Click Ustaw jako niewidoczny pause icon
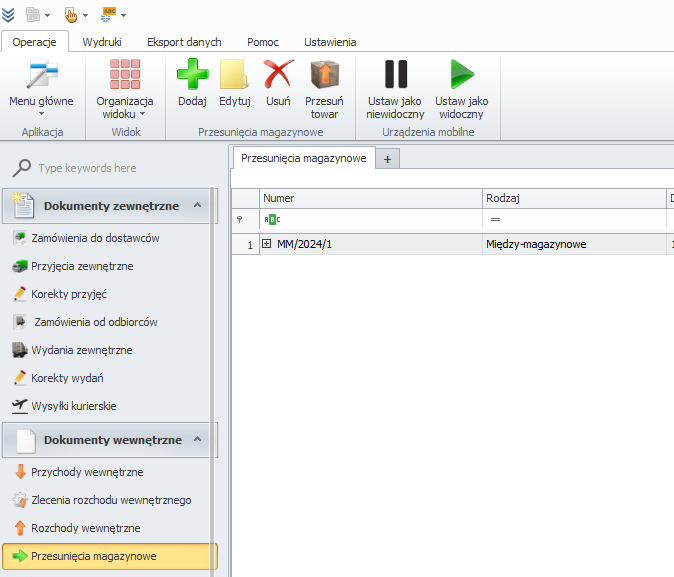This screenshot has height=577, width=674. click(395, 74)
